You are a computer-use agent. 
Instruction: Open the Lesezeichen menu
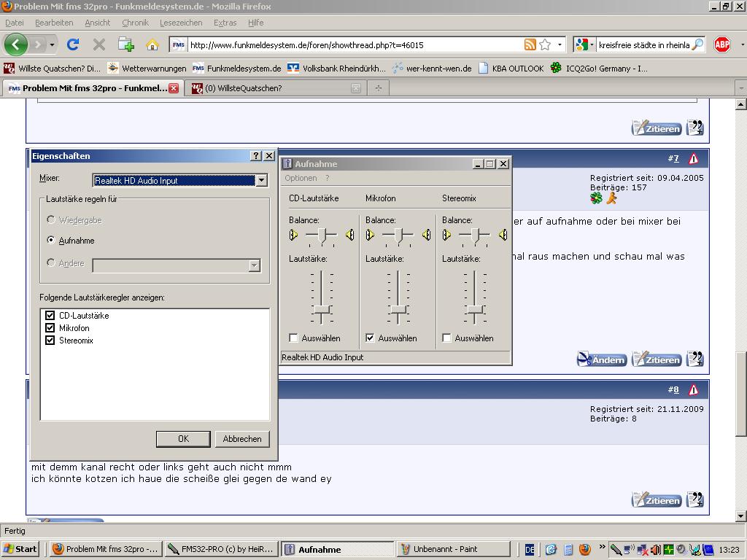tap(181, 23)
